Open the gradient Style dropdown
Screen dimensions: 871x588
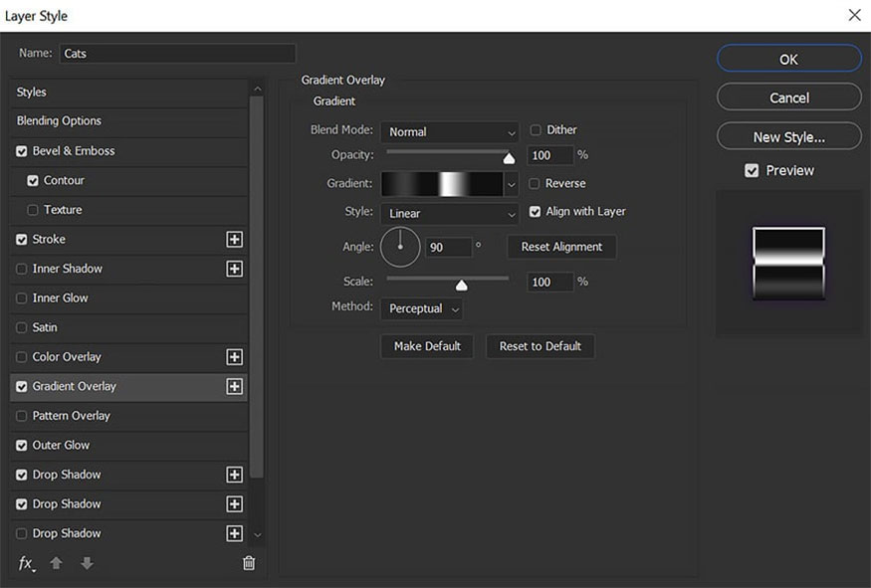450,214
